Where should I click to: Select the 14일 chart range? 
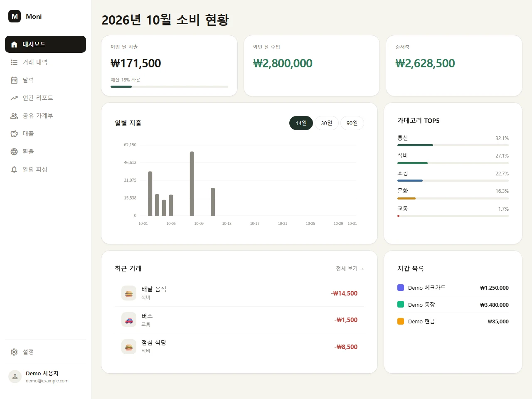pos(301,123)
